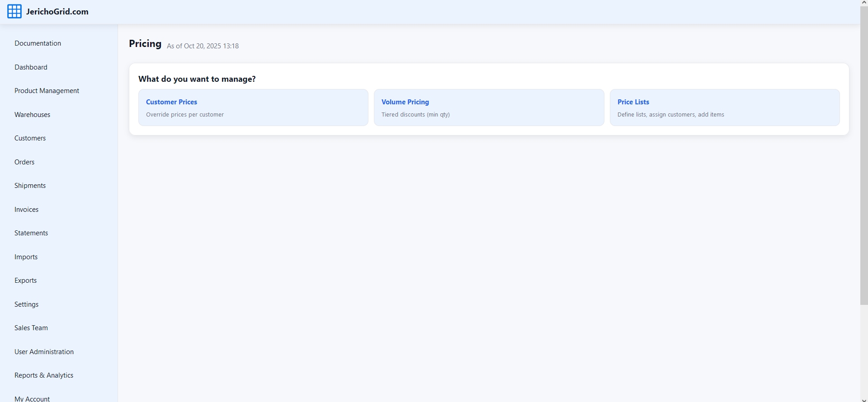Select Product Management in the sidebar
The width and height of the screenshot is (868, 402).
pos(47,91)
